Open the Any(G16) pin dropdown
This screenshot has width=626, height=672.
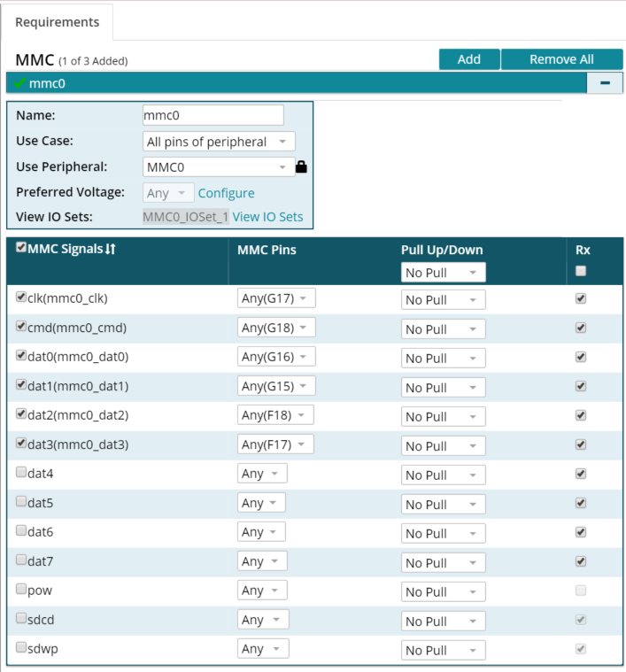pos(276,357)
